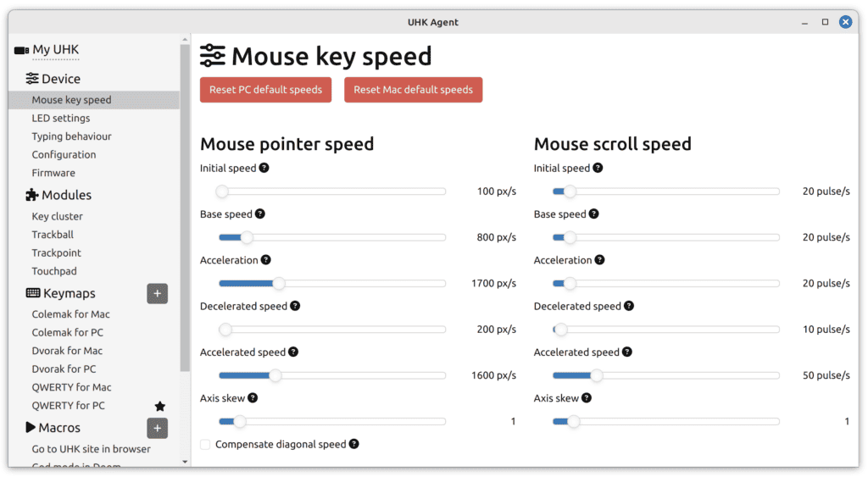Click help icon next to pointer Acceleration
The image size is (868, 477).
tap(265, 260)
